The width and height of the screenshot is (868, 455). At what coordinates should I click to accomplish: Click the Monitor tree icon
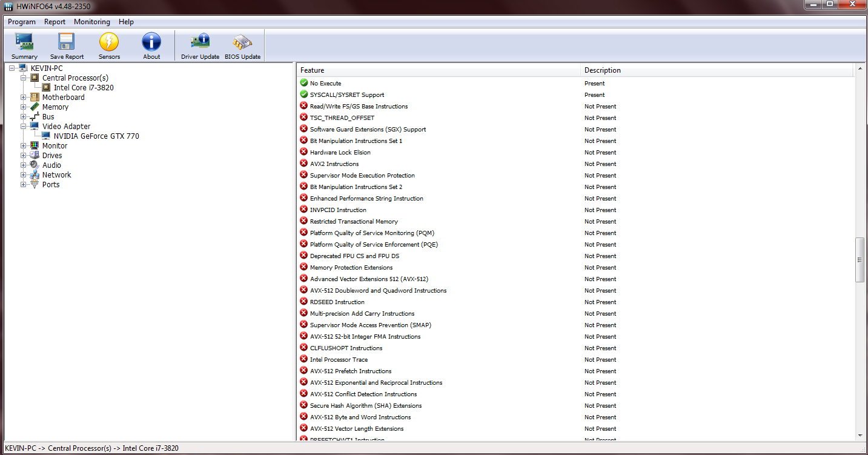tap(35, 146)
